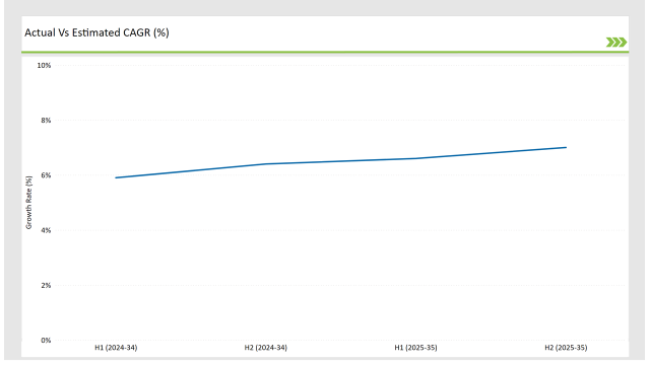Click the '6%' y-axis label
The height and width of the screenshot is (365, 650).
coord(46,175)
